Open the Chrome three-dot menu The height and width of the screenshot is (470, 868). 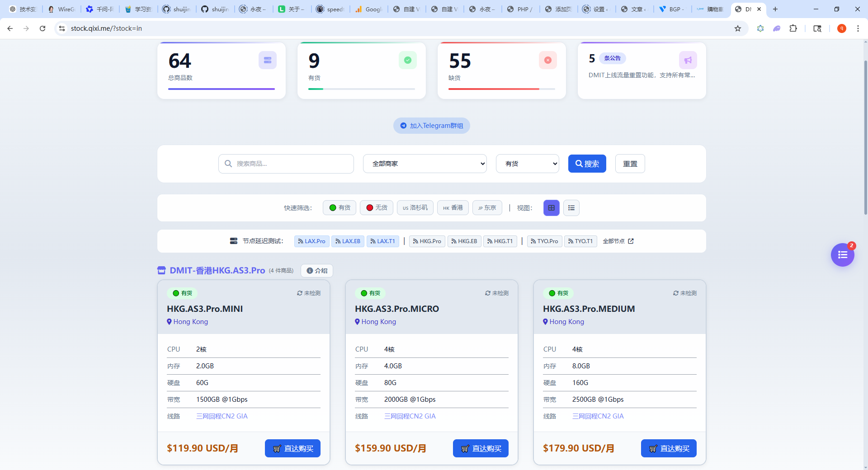click(x=858, y=28)
